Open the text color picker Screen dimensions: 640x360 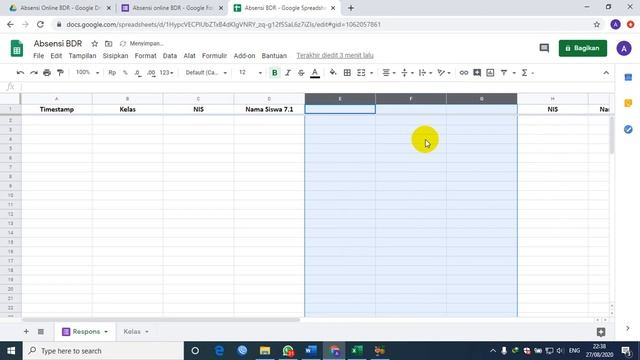tap(315, 73)
